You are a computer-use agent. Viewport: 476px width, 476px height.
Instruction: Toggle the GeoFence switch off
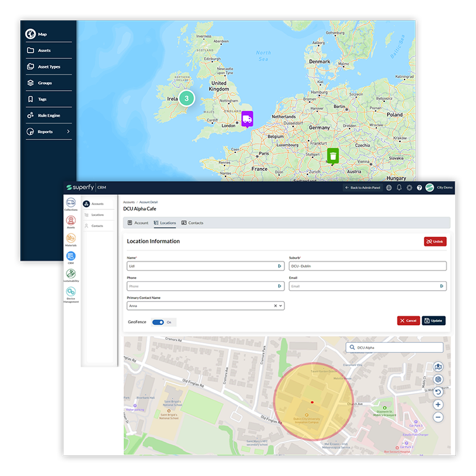[158, 322]
